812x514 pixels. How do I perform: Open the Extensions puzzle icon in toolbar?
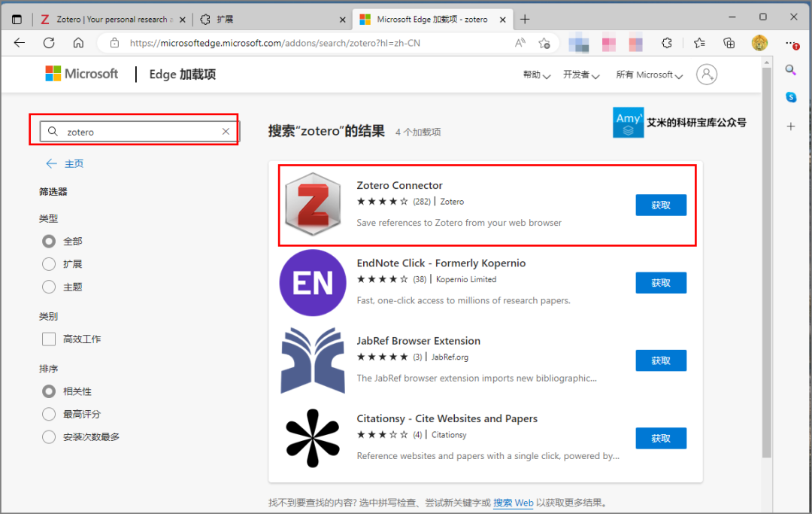click(667, 43)
